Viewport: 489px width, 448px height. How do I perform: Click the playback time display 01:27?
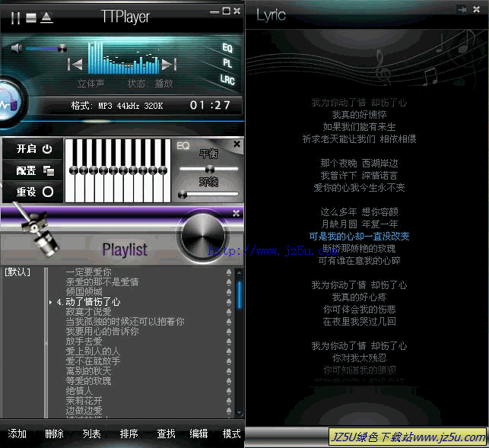pyautogui.click(x=210, y=105)
